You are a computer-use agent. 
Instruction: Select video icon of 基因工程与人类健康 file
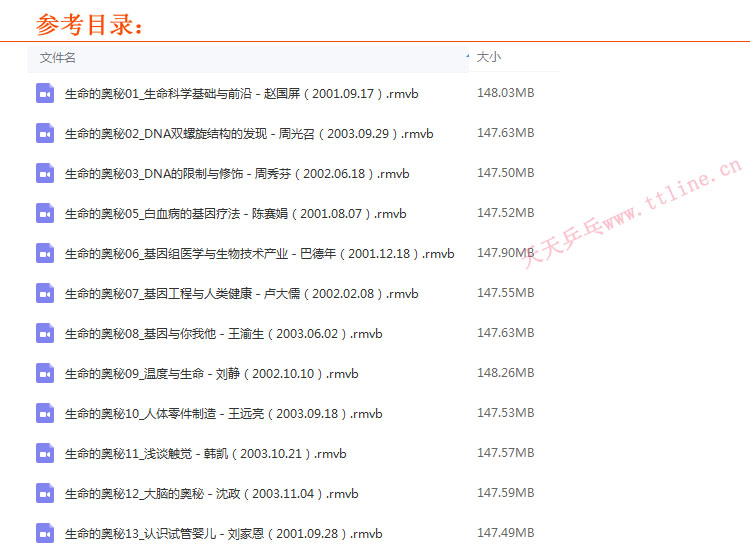tap(44, 293)
